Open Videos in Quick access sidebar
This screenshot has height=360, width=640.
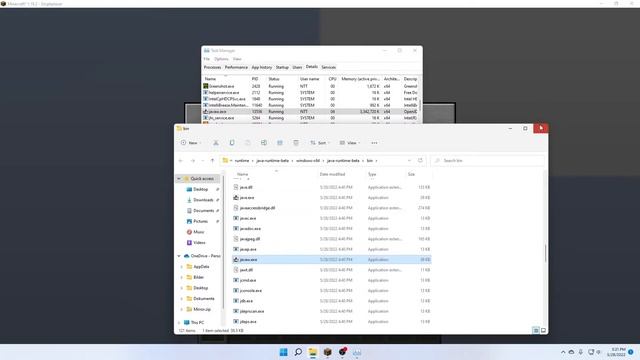click(x=199, y=242)
